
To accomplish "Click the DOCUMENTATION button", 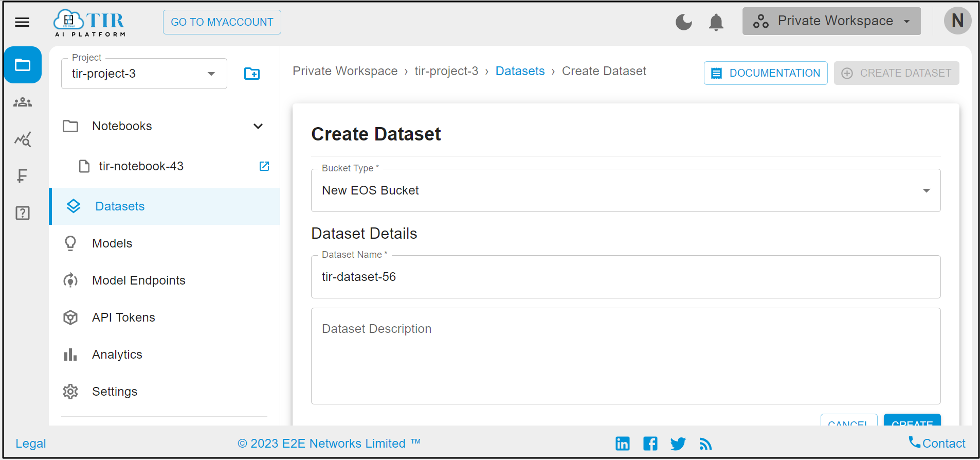I will pyautogui.click(x=766, y=73).
